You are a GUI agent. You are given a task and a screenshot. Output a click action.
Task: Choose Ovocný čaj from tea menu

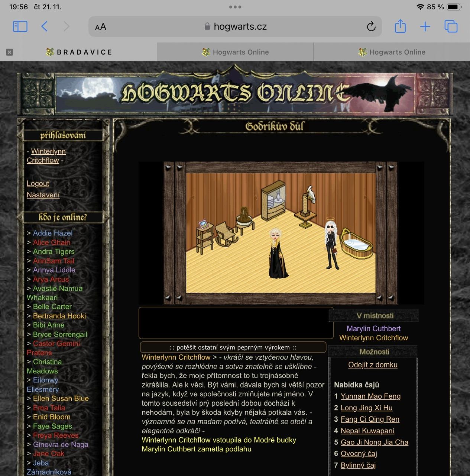click(359, 454)
